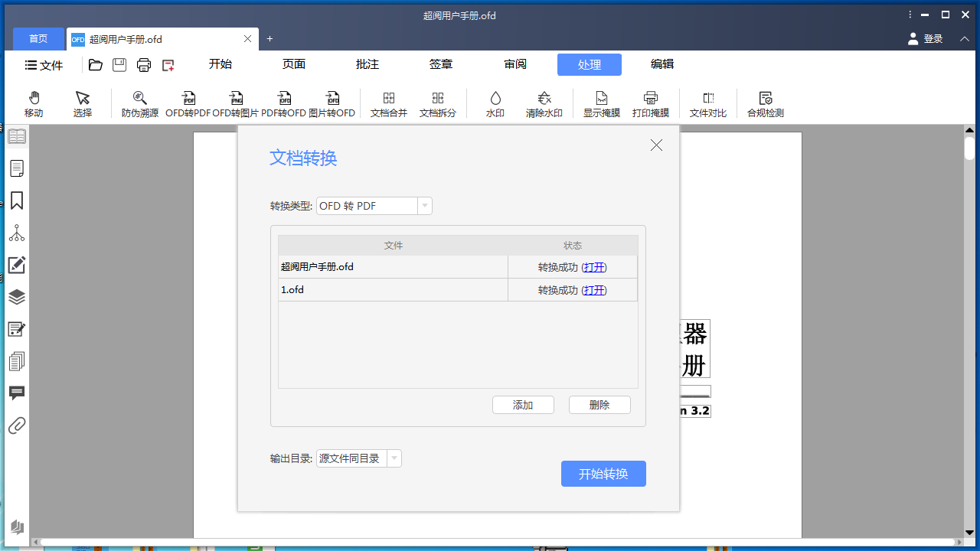Go to the 首页 tab

tap(38, 38)
